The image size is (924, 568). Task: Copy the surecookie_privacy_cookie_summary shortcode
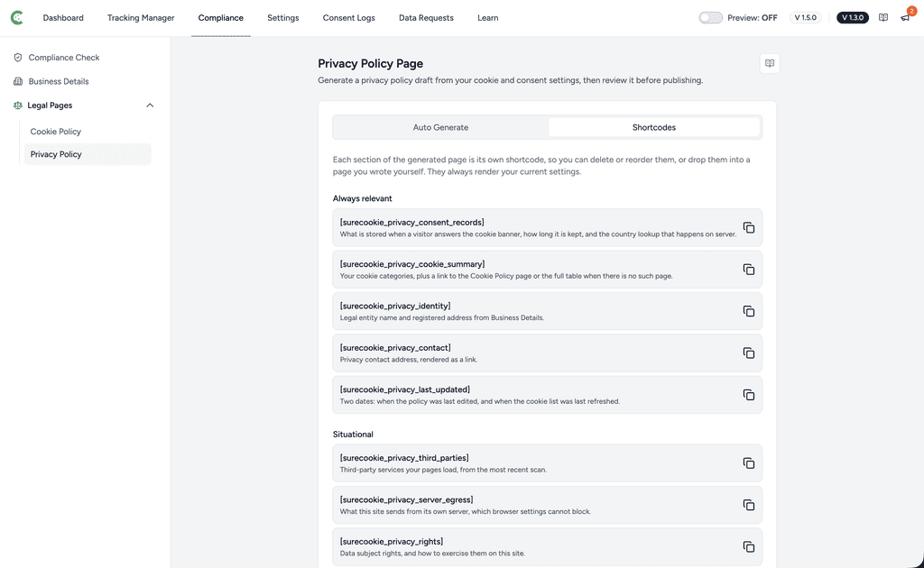click(x=748, y=270)
